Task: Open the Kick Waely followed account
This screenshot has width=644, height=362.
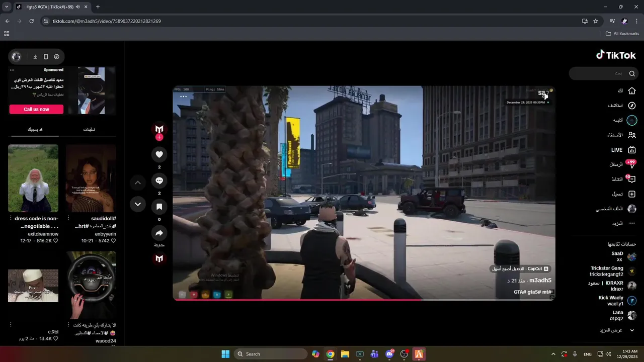Action: pyautogui.click(x=617, y=301)
